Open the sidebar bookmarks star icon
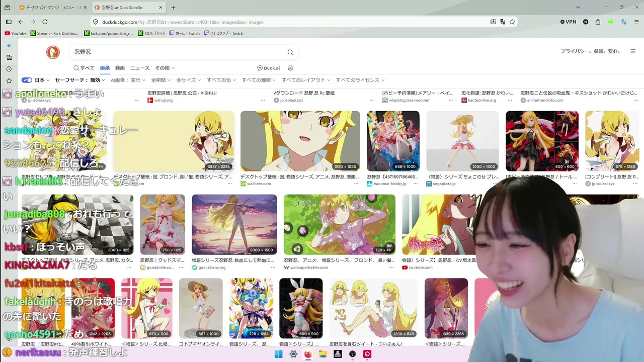 point(9,80)
